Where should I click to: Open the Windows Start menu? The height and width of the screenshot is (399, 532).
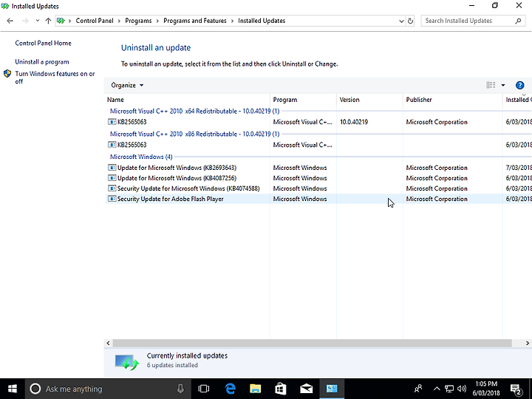coord(13,389)
